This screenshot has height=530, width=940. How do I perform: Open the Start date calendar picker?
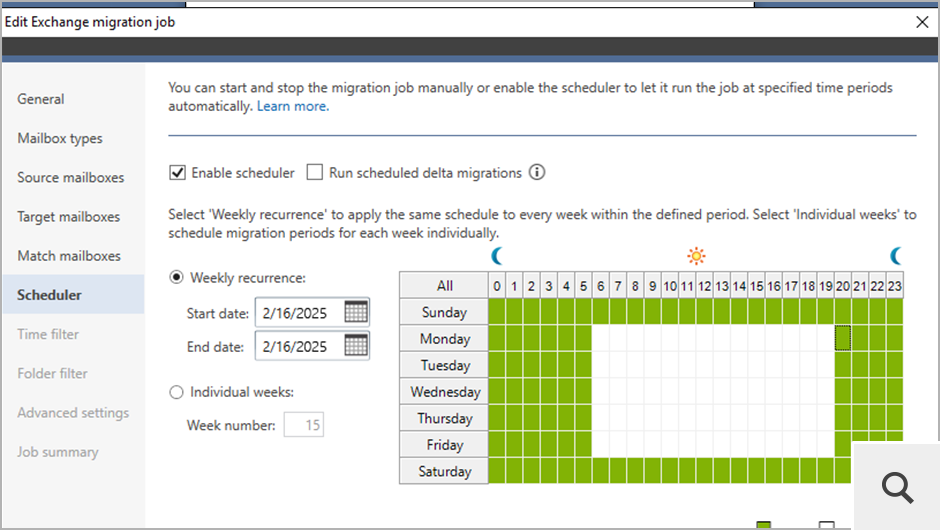[356, 312]
